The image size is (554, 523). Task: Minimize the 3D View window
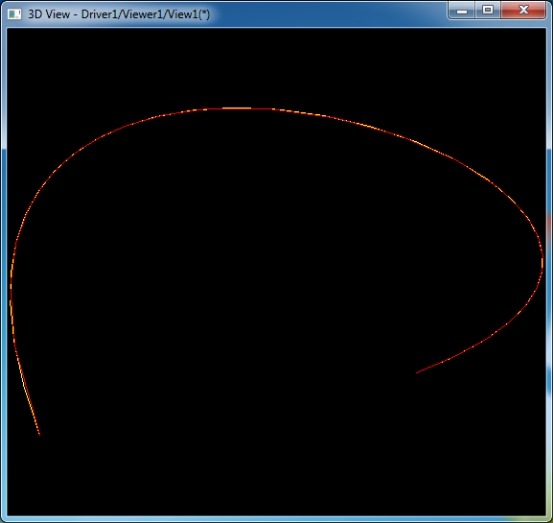click(x=462, y=11)
